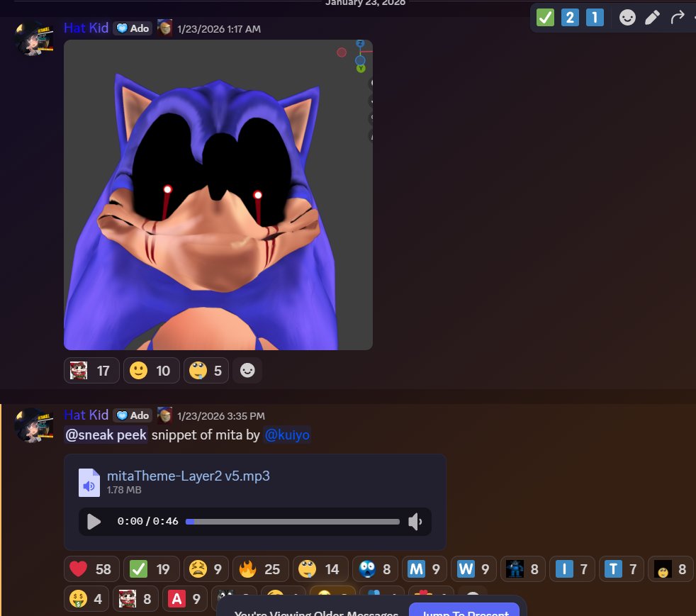Toggle the letter M reaction showing 9
The width and height of the screenshot is (696, 616).
(x=425, y=569)
